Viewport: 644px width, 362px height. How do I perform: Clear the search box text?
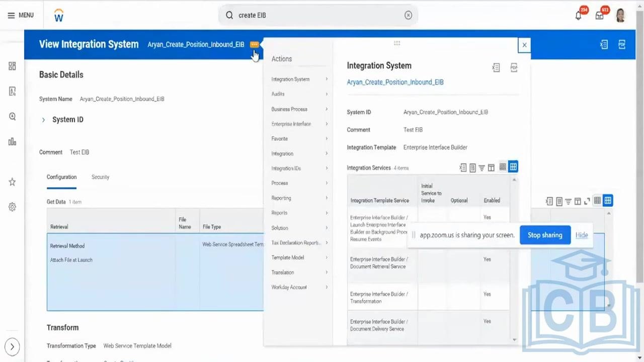pyautogui.click(x=408, y=15)
